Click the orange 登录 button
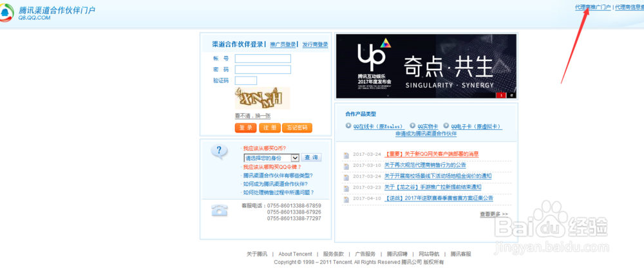 point(245,127)
